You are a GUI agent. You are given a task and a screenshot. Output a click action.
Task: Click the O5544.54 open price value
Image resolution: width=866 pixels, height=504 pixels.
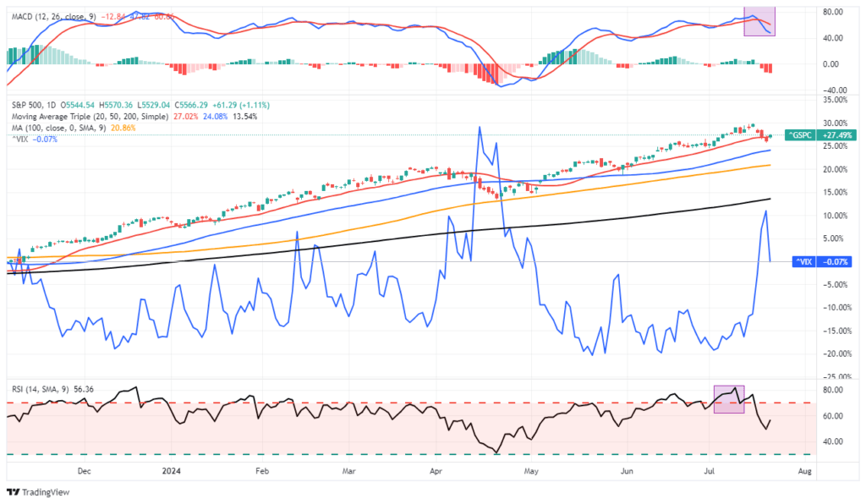78,105
